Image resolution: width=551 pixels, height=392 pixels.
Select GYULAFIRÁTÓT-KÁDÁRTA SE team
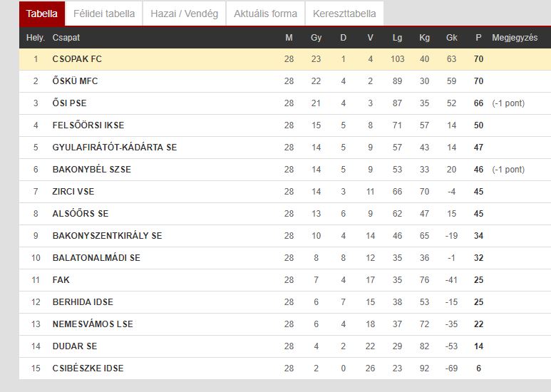[x=115, y=147]
